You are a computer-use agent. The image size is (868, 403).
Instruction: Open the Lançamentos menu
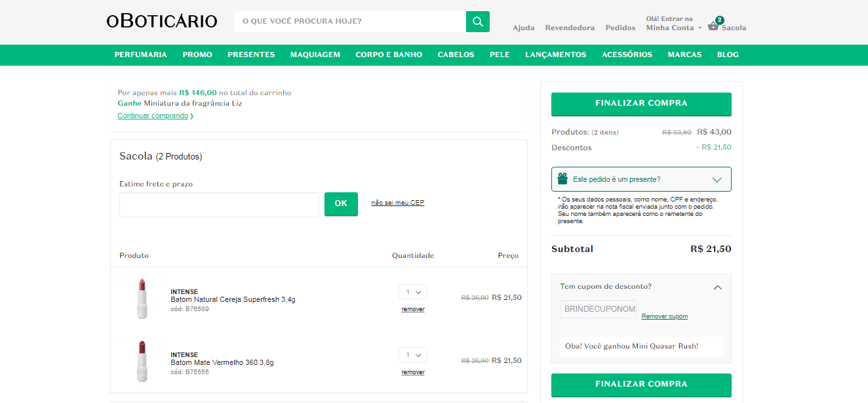[x=556, y=54]
